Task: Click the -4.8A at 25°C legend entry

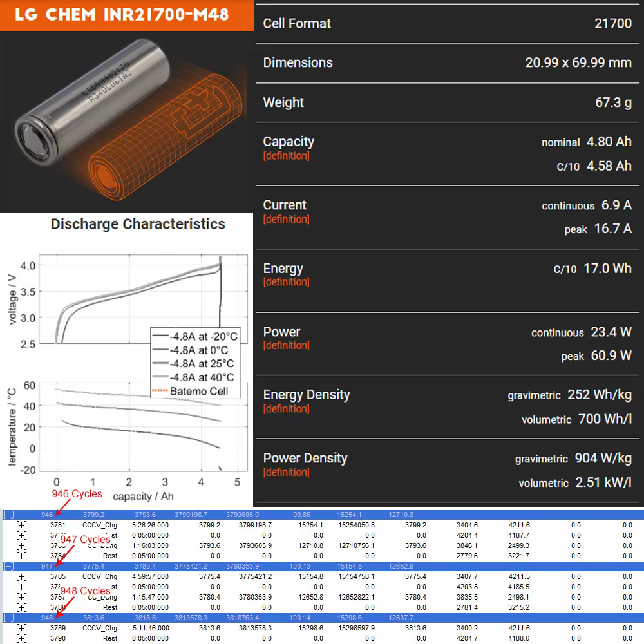Action: 193,363
